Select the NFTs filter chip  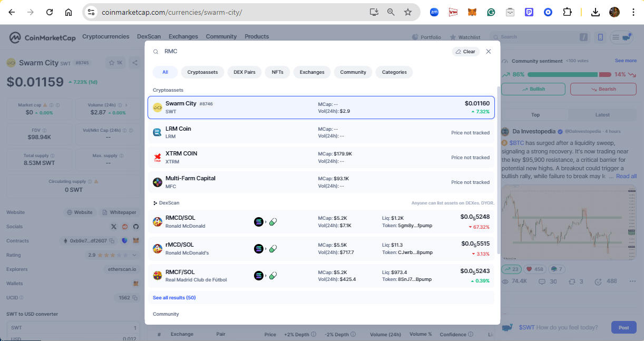(277, 72)
